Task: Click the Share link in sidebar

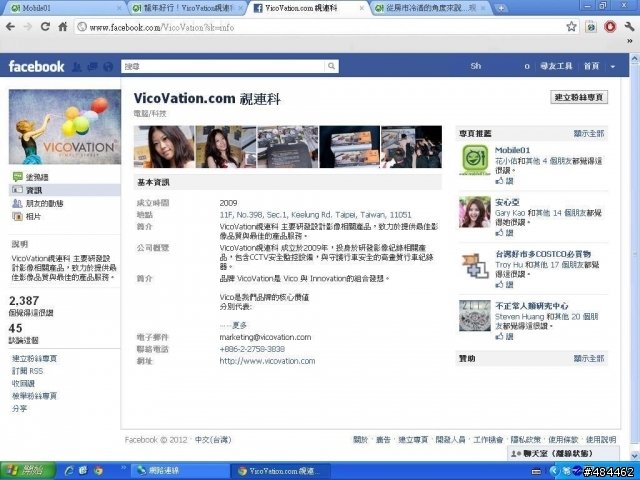Action: tap(19, 408)
